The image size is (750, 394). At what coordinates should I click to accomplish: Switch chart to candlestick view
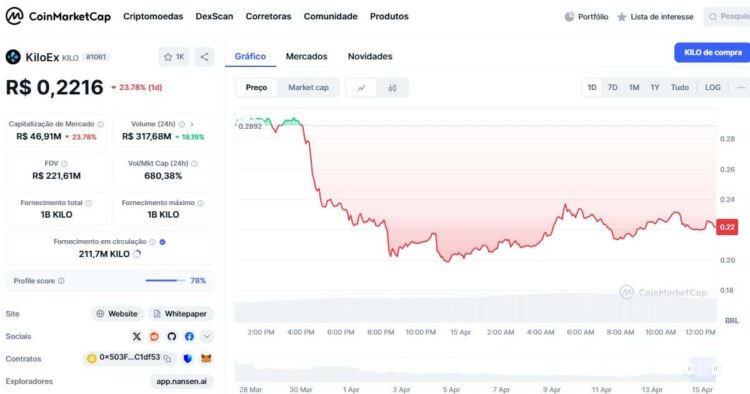coord(392,88)
